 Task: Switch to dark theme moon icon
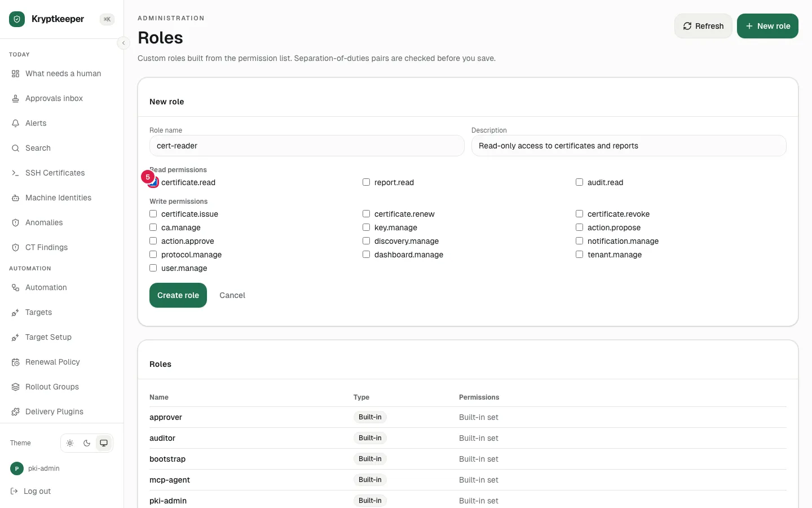(x=87, y=443)
